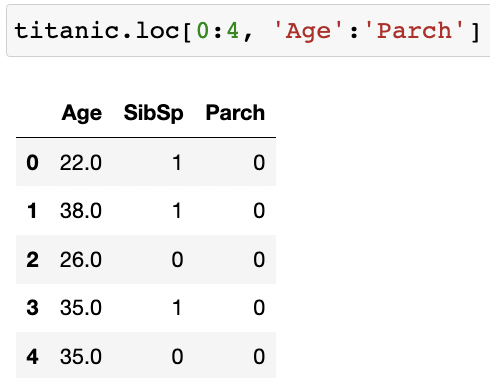
Task: Click the 'Parch' string in the code
Action: 414,31
